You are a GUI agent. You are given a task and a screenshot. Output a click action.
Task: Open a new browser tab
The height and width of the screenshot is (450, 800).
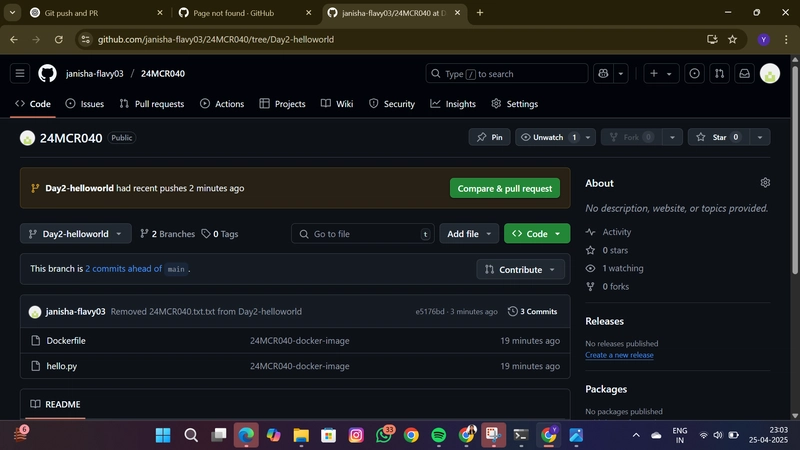click(x=480, y=13)
